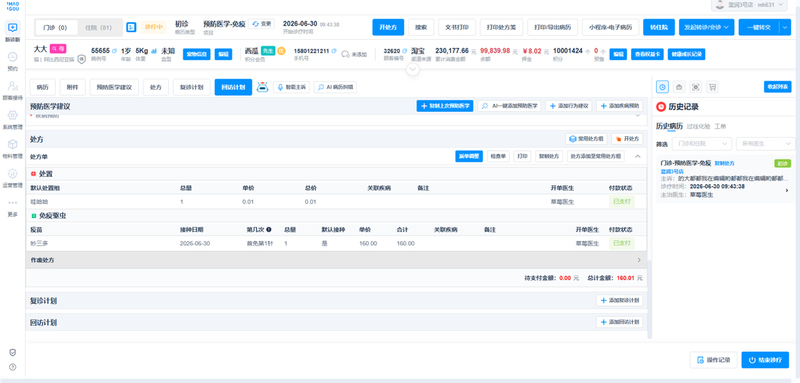Click 查看权益卡 button

[x=646, y=54]
